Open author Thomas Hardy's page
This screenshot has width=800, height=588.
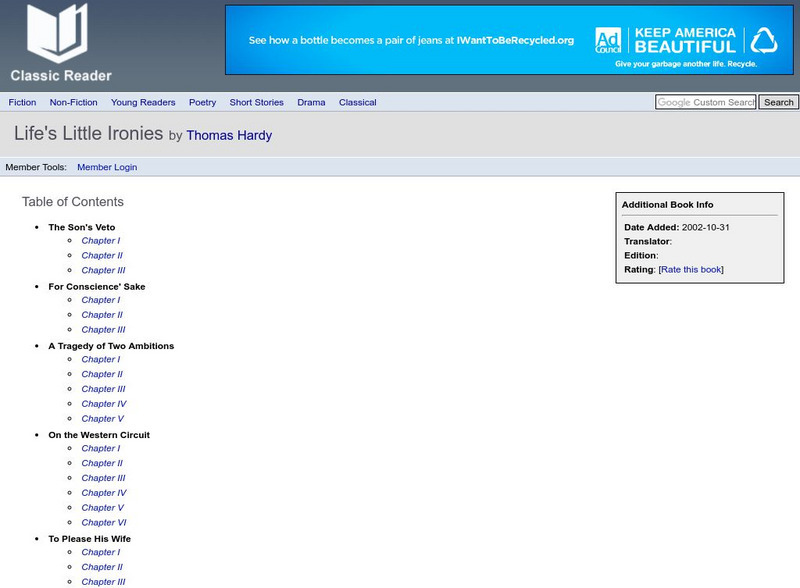point(229,135)
